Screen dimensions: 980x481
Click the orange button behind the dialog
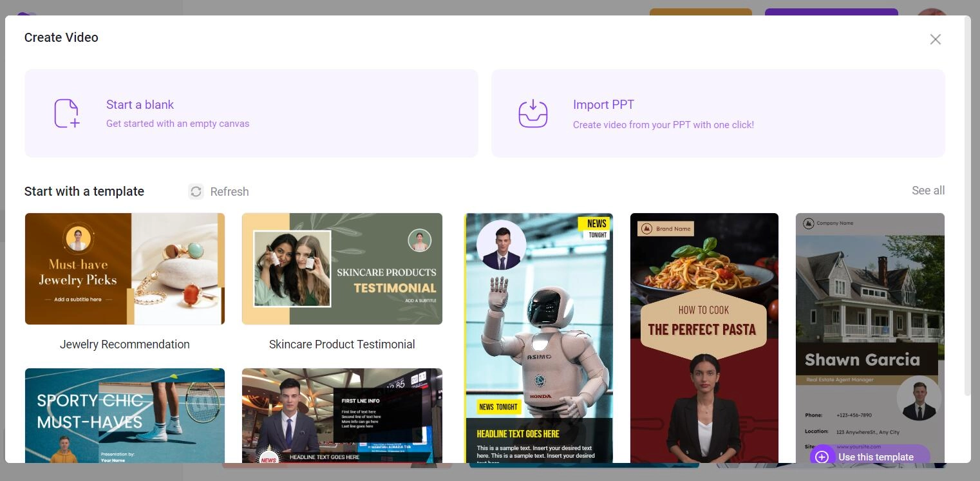point(701,12)
